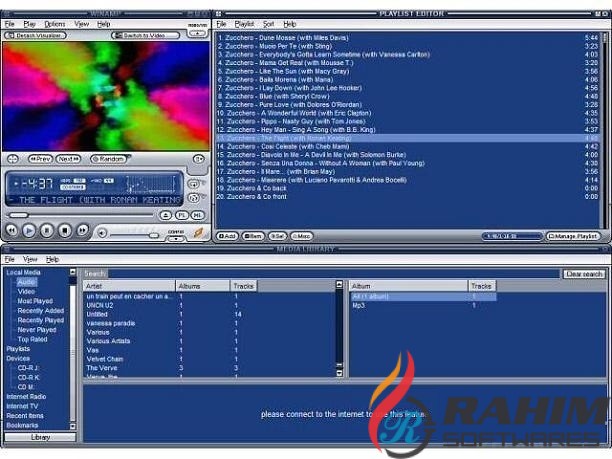Toggle the PL playlist editor button
612x459 pixels.
tap(181, 215)
